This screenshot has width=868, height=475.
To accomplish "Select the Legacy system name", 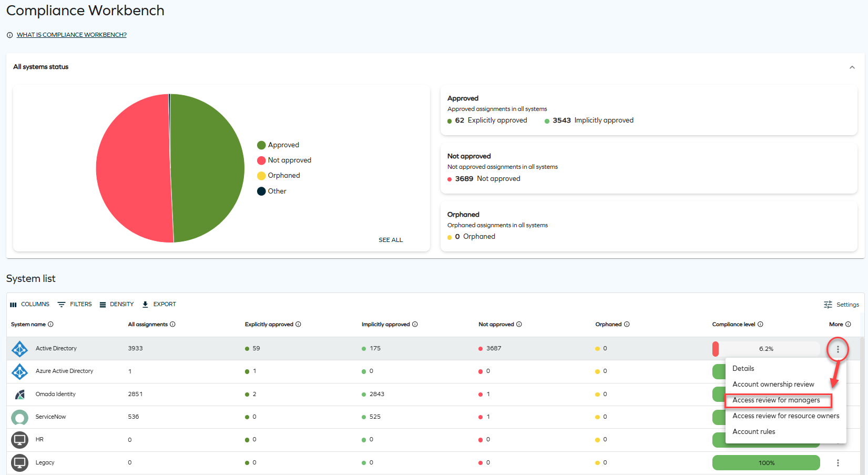I will (x=45, y=463).
